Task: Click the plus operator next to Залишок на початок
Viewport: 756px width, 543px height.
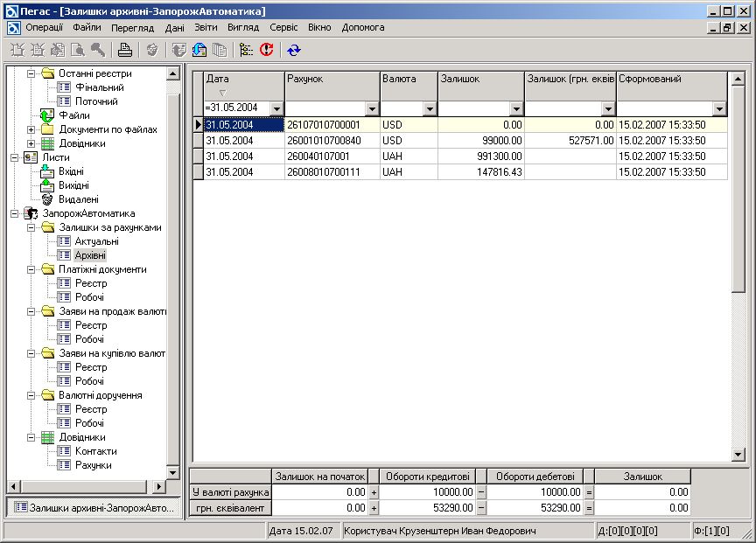Action: tap(374, 492)
